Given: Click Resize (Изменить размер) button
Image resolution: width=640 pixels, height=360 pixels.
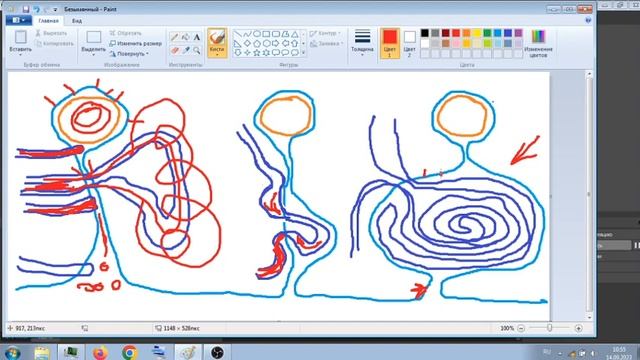Looking at the screenshot, I should tap(136, 43).
